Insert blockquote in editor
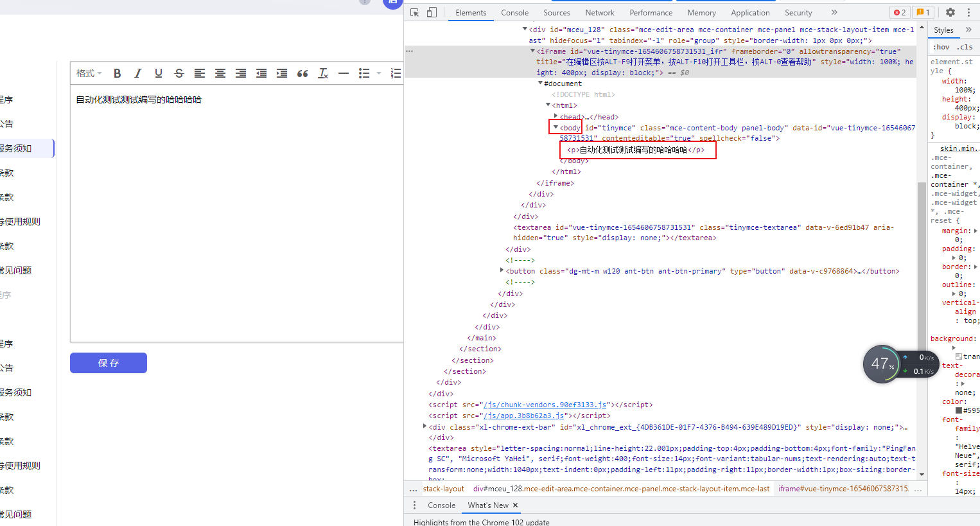 pyautogui.click(x=302, y=73)
